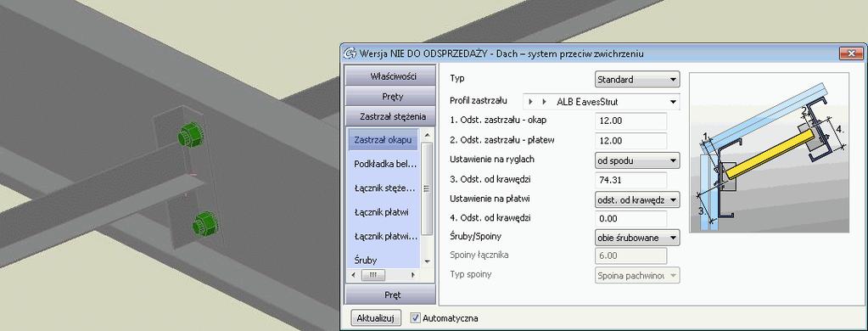Open Ustawienie na płatwi dropdown
The image size is (868, 331).
point(637,199)
